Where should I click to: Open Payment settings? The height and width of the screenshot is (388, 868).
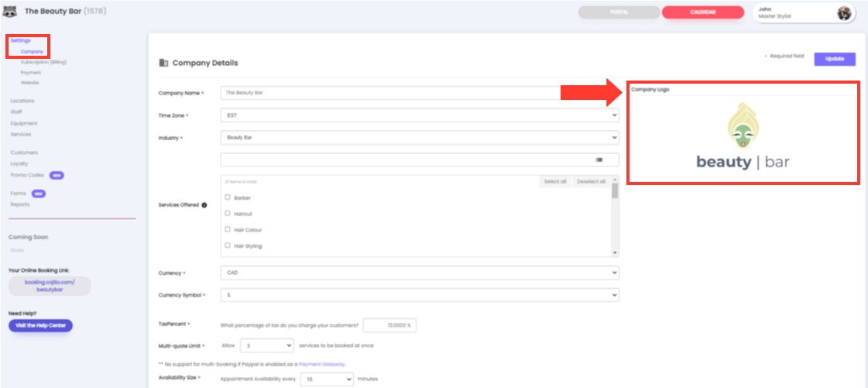pyautogui.click(x=31, y=73)
